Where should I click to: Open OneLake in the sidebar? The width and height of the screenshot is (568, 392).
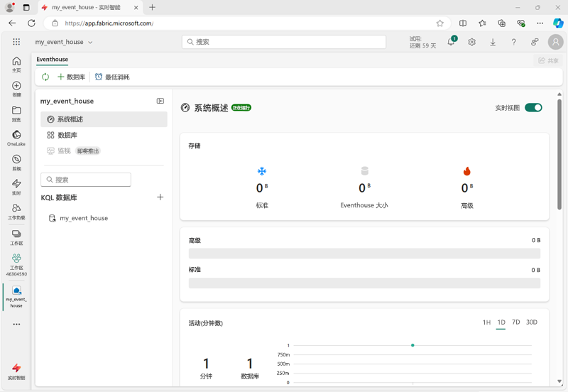pyautogui.click(x=16, y=138)
